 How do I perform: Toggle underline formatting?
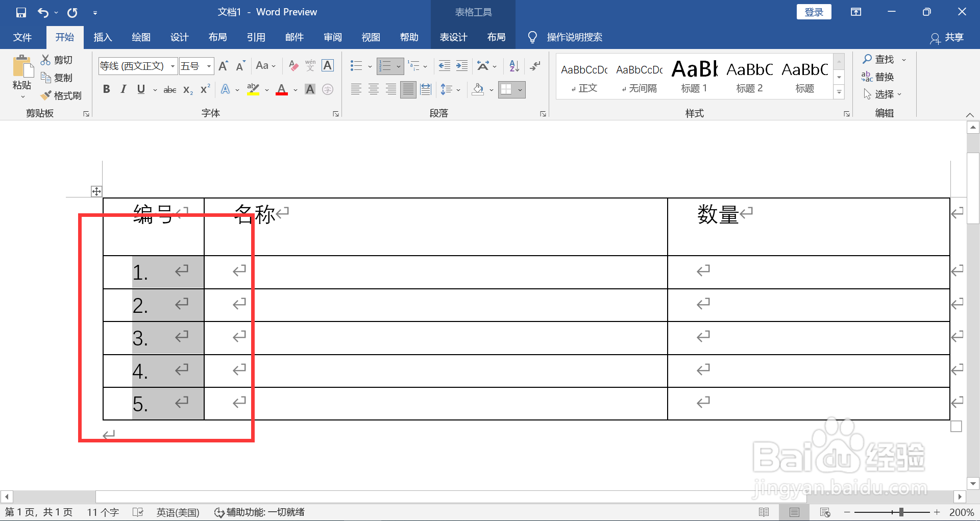[140, 89]
